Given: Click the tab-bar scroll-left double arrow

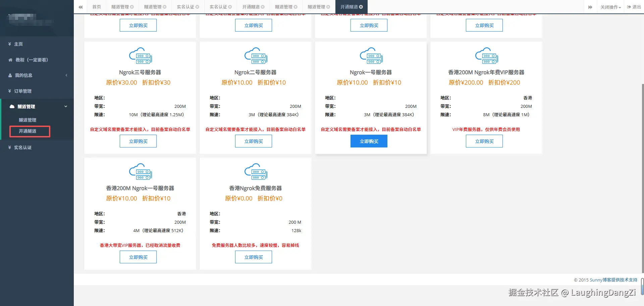Looking at the screenshot, I should coord(80,7).
